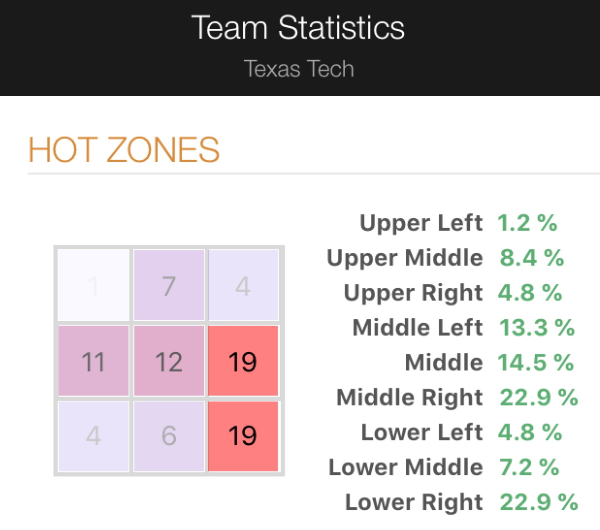Select the upper-left hot zone cell showing 1
600x530 pixels.
coord(93,286)
